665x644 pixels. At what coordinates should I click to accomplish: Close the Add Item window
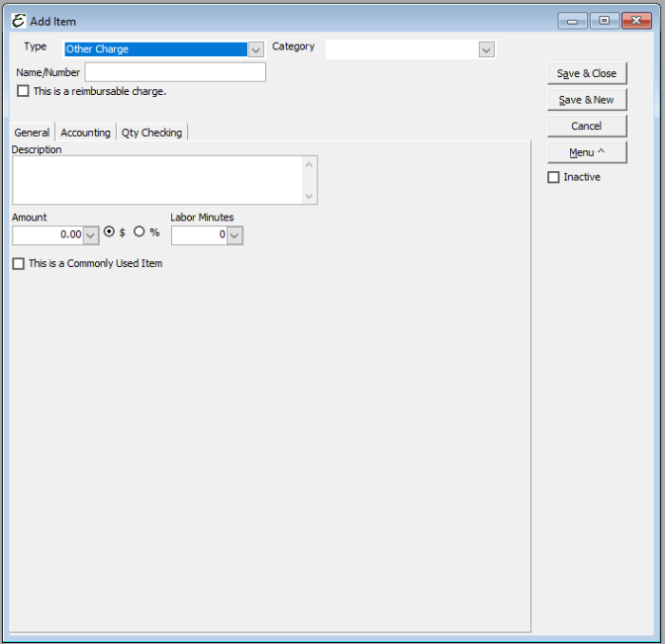click(x=636, y=21)
